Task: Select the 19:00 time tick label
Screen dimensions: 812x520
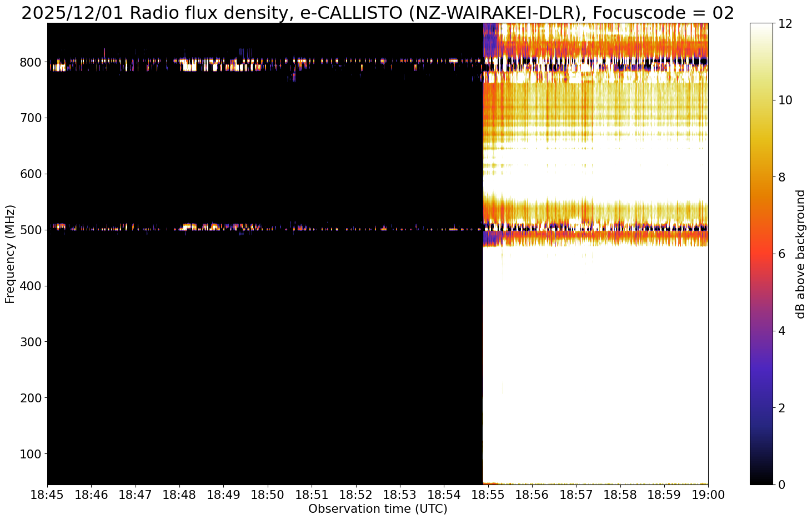Action: [x=708, y=494]
